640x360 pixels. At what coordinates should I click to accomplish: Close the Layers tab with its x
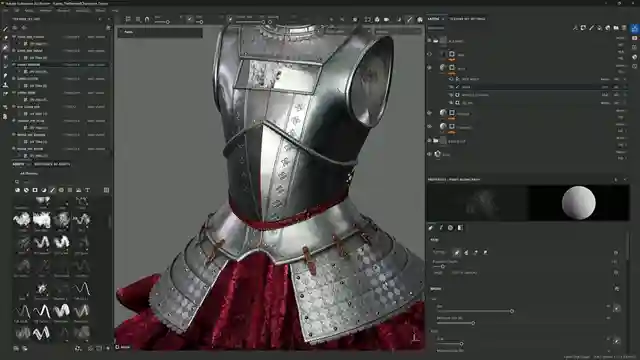click(443, 19)
